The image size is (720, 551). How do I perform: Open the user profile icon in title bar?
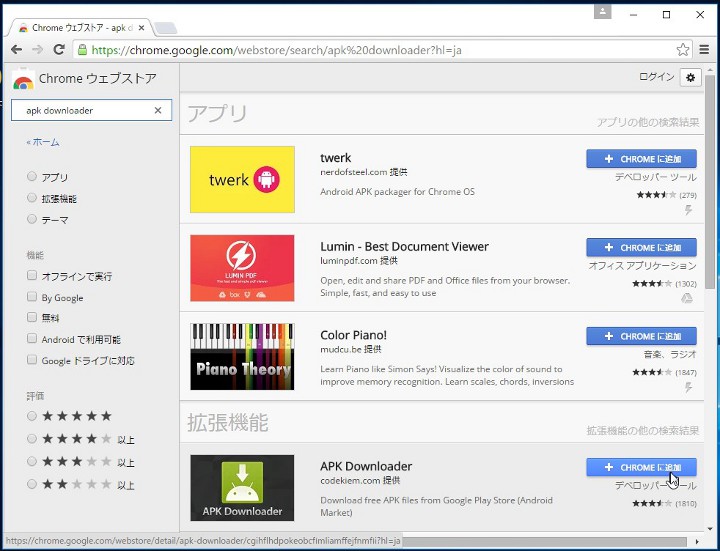(602, 12)
